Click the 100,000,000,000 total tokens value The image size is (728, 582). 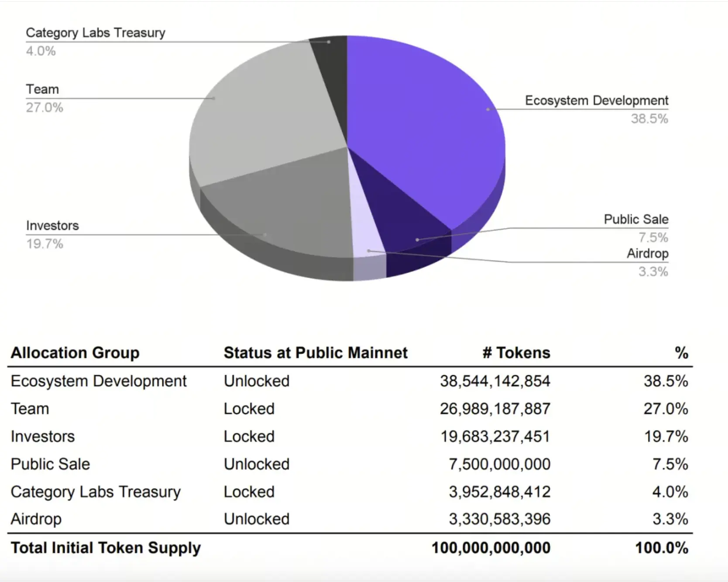[491, 548]
